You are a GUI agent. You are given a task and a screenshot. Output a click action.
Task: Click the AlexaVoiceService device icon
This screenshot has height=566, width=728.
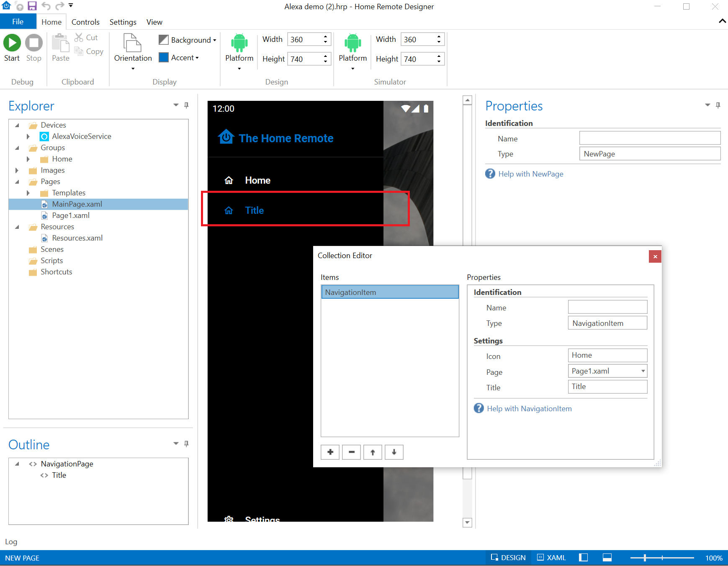coord(44,136)
